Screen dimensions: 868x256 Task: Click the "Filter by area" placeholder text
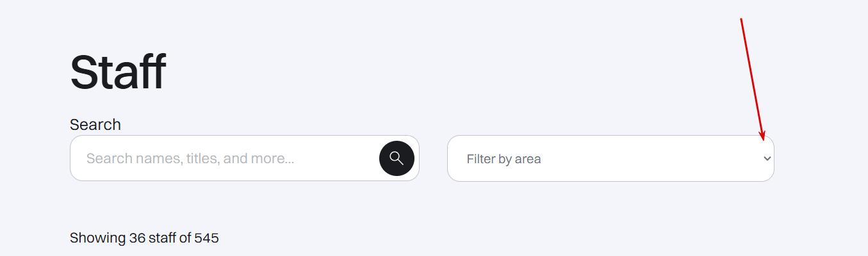[x=504, y=159]
